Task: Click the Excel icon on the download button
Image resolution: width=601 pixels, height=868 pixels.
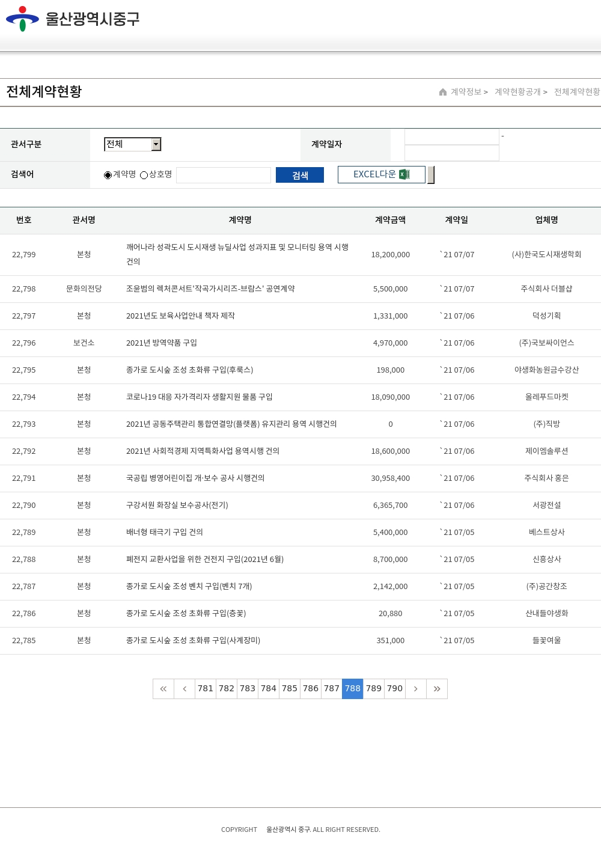Action: tap(404, 174)
